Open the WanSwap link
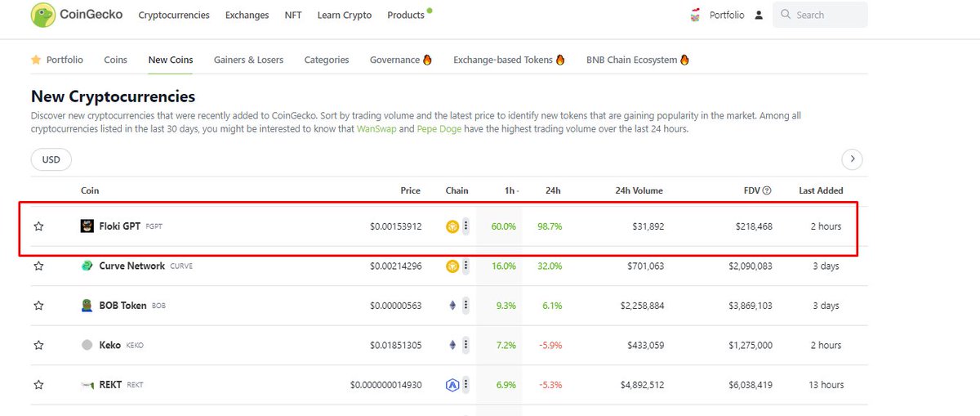Viewport: 980px width, 416px height. click(x=376, y=129)
